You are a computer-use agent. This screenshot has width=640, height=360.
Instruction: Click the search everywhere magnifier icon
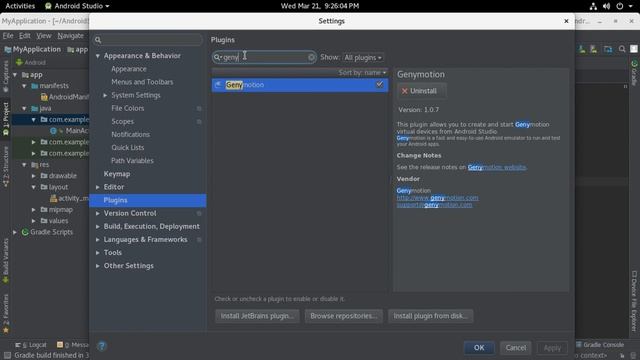(x=622, y=49)
